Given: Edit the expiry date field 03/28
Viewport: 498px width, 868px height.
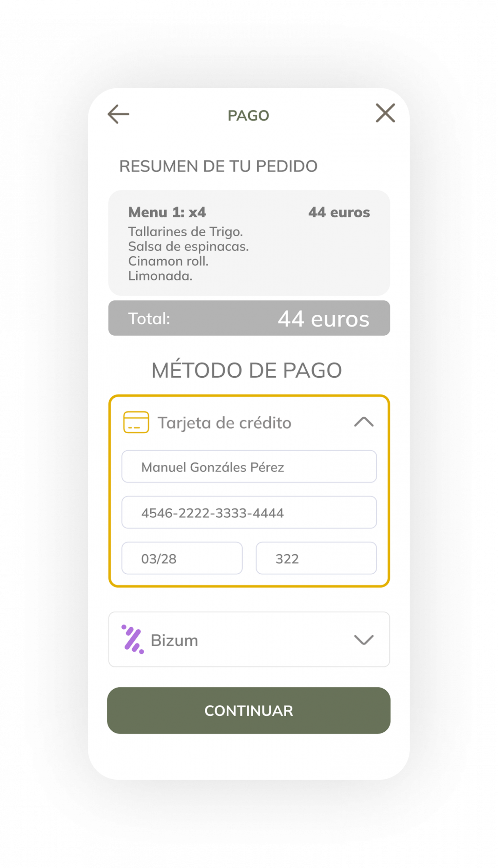Looking at the screenshot, I should pos(182,558).
